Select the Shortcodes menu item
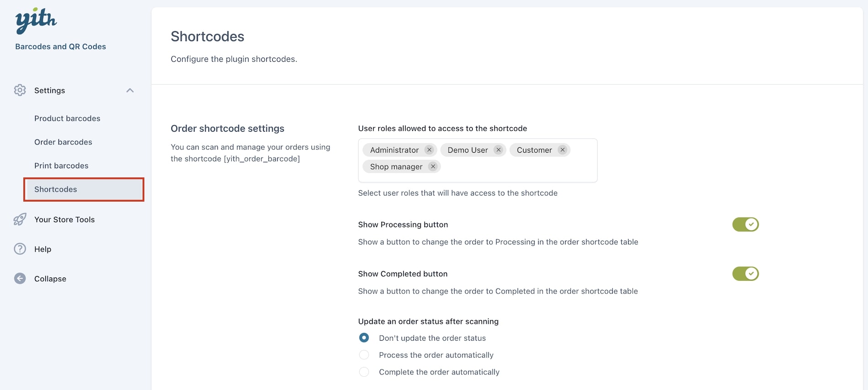868x390 pixels. [84, 189]
